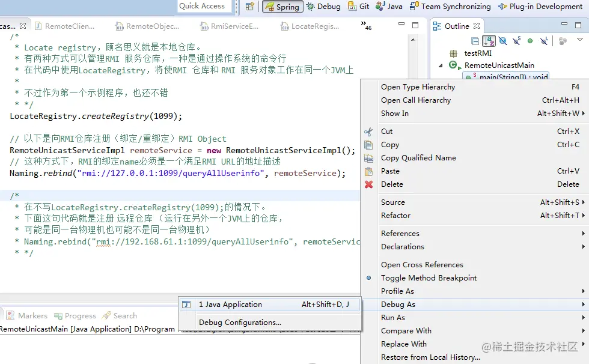The image size is (589, 364).
Task: Maximize the Outline view
Action: (x=578, y=25)
